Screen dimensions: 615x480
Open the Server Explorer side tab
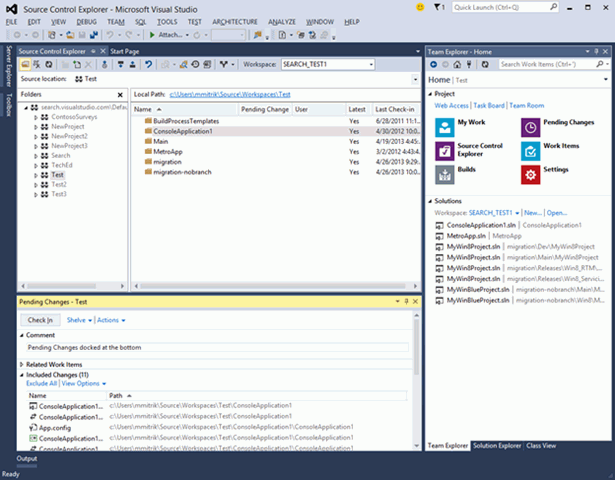point(9,66)
